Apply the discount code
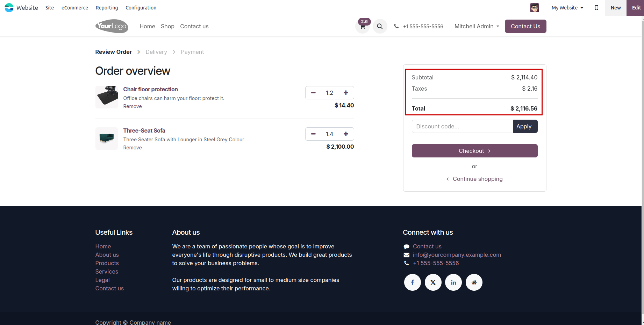The width and height of the screenshot is (644, 325). [525, 126]
